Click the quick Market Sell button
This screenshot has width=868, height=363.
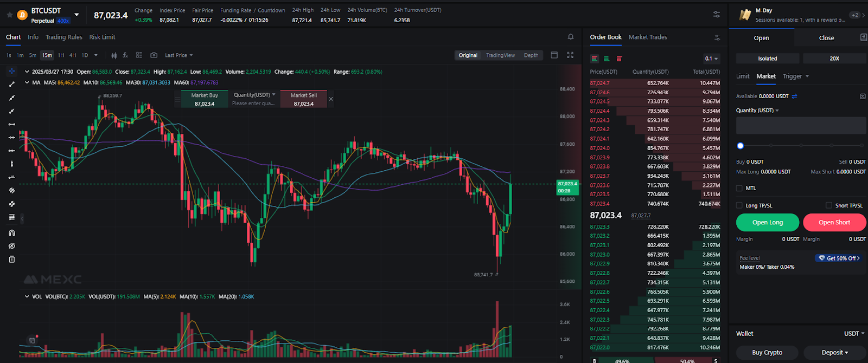pyautogui.click(x=304, y=99)
